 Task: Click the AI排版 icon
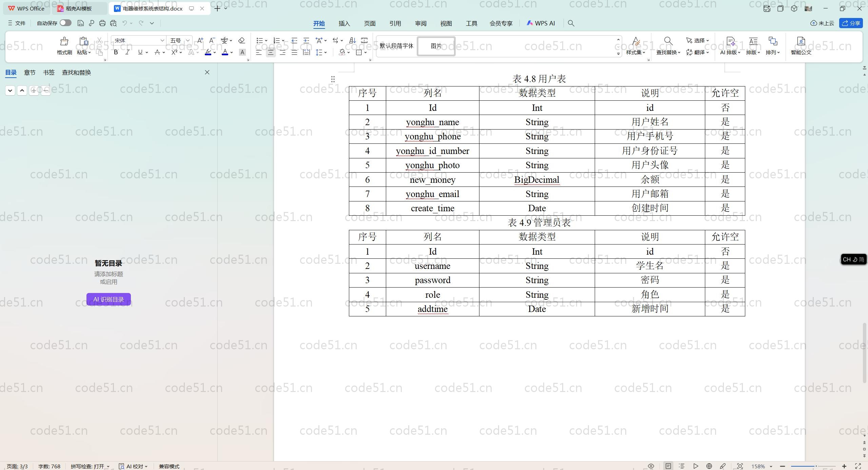[x=729, y=46]
